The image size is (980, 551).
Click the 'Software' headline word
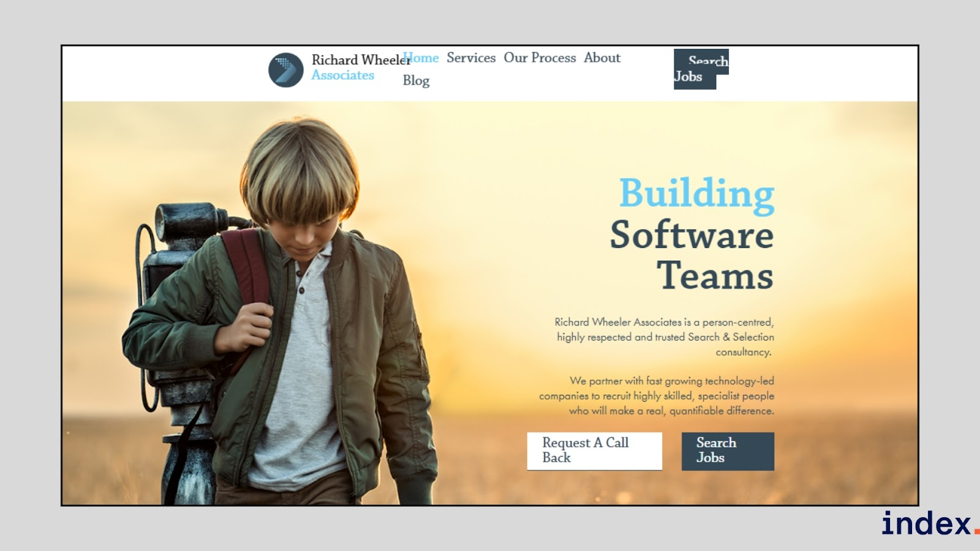(x=692, y=235)
